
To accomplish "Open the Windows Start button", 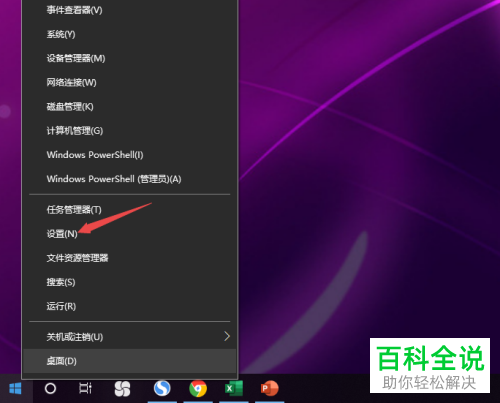I will click(x=15, y=389).
